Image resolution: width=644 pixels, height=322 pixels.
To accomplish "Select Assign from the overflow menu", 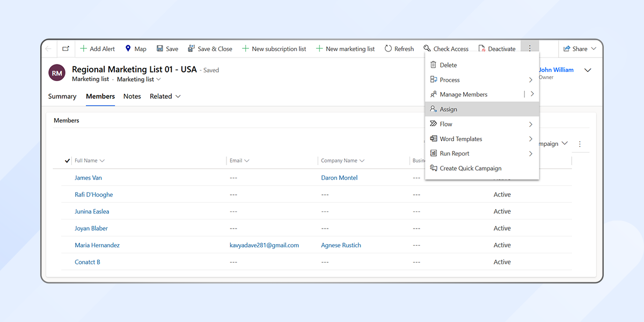I will coord(482,109).
